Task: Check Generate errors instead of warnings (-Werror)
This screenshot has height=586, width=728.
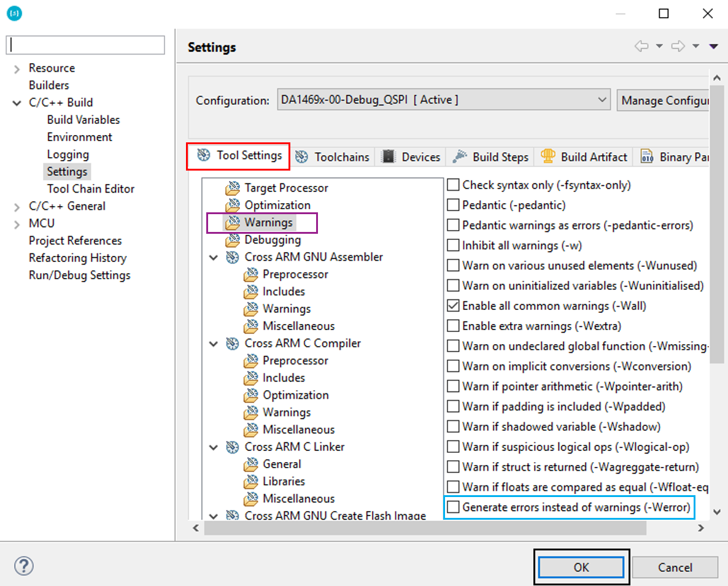Action: pyautogui.click(x=453, y=507)
